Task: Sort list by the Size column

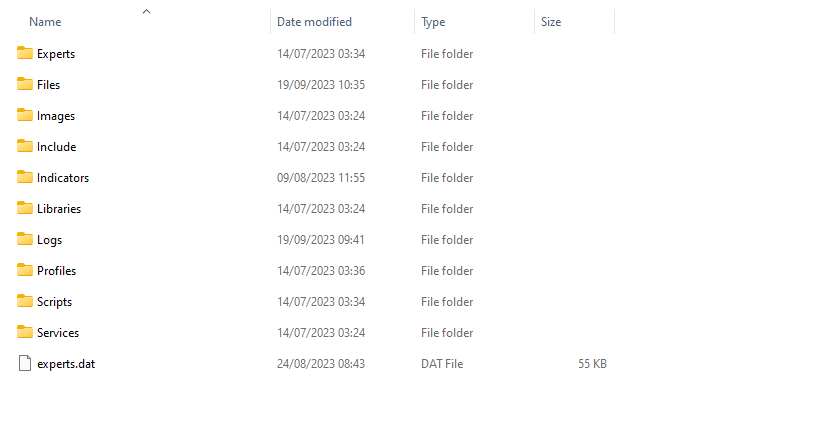Action: [551, 22]
